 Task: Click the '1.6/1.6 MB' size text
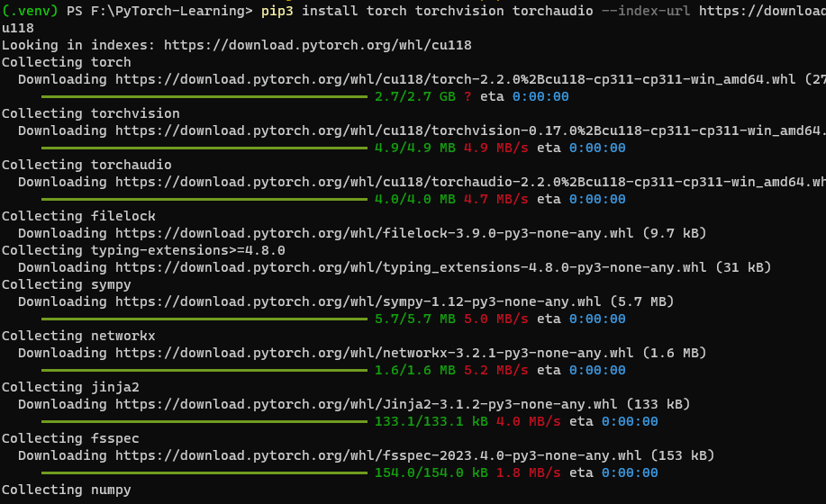click(414, 371)
